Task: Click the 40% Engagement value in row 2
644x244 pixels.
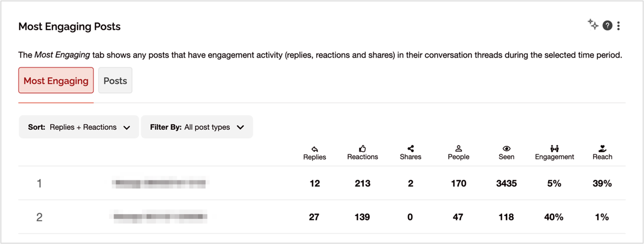Action: point(554,217)
